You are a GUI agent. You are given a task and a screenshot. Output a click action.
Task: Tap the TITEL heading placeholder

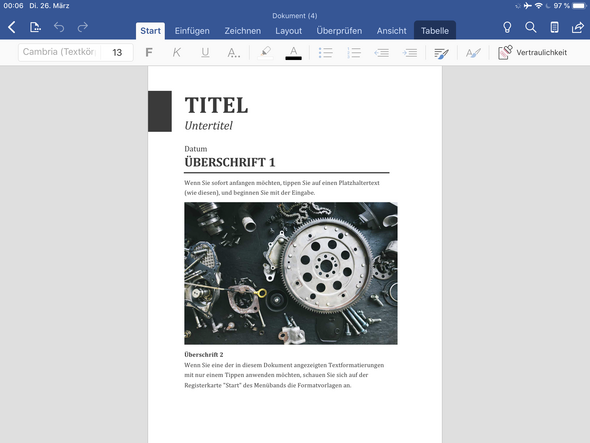[216, 105]
